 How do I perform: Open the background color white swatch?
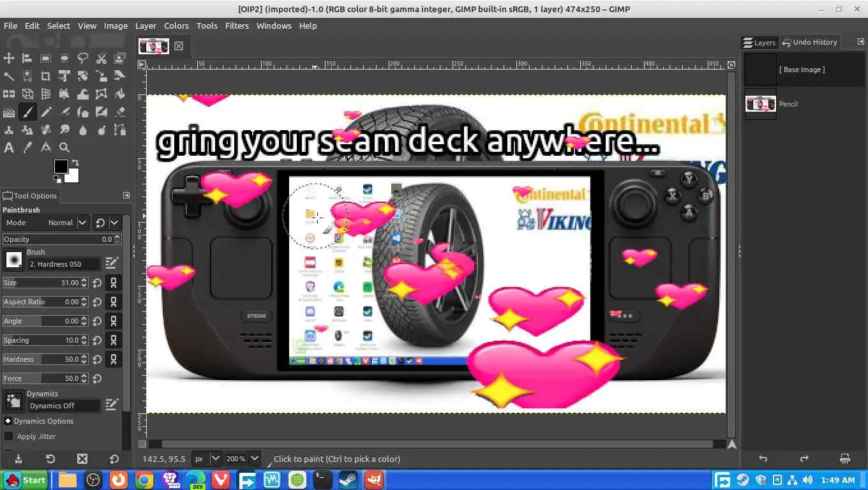(73, 176)
